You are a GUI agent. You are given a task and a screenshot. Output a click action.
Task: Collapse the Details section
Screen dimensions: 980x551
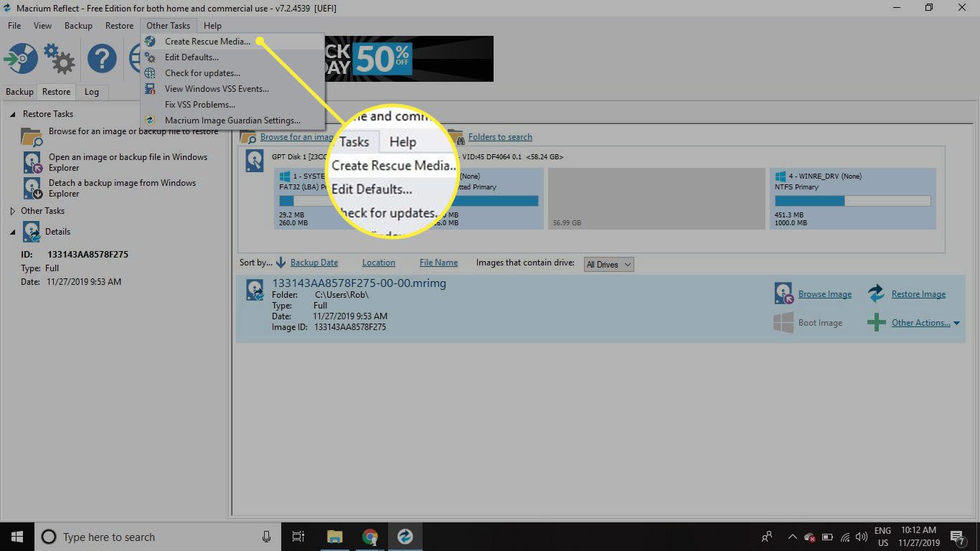click(x=13, y=232)
